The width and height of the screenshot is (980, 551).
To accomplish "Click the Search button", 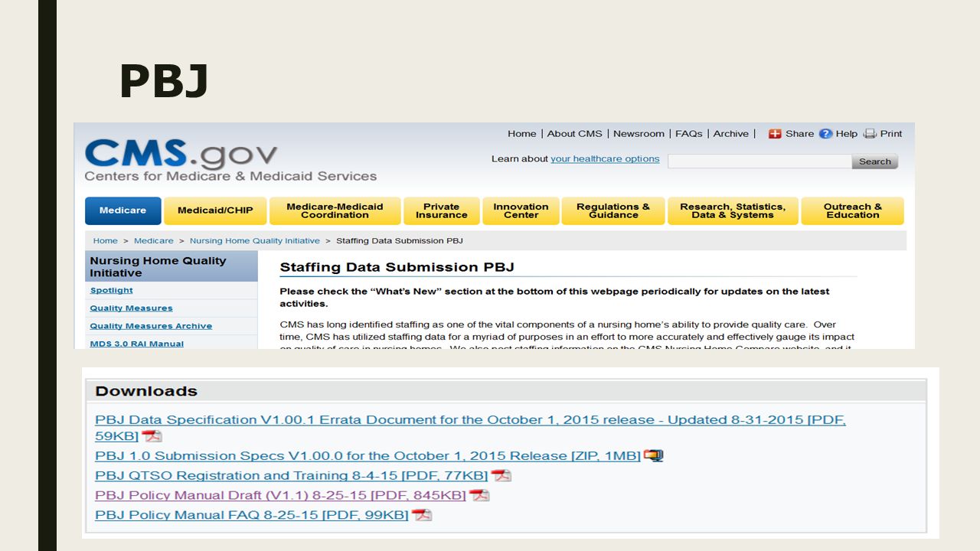I will point(874,161).
